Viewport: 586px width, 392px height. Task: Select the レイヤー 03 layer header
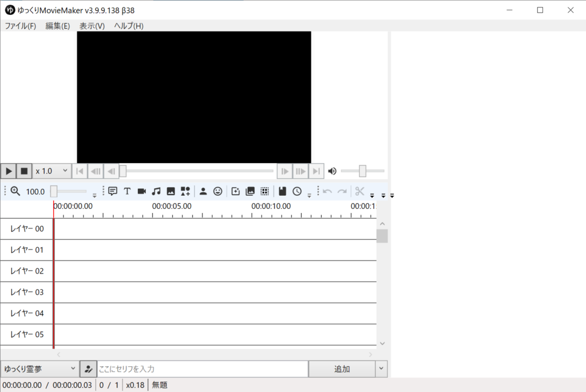point(27,292)
